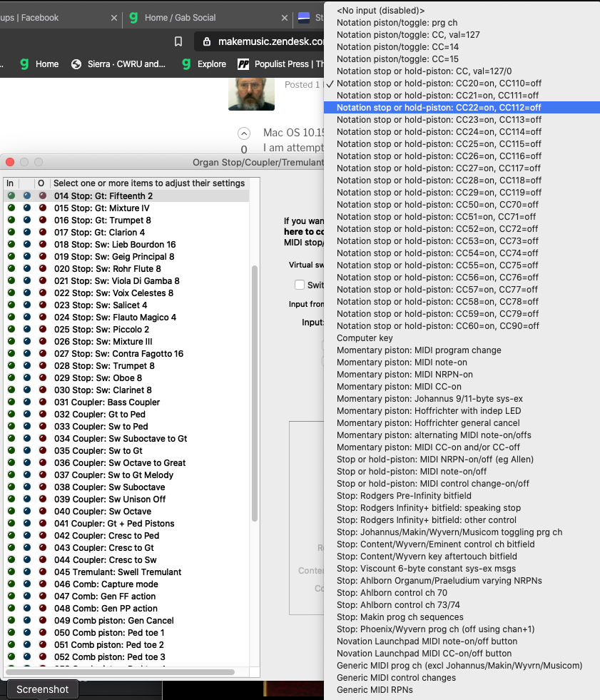The width and height of the screenshot is (600, 700).
Task: Click the blue indicator for 020 Rohr Flute 8
Action: pyautogui.click(x=26, y=268)
